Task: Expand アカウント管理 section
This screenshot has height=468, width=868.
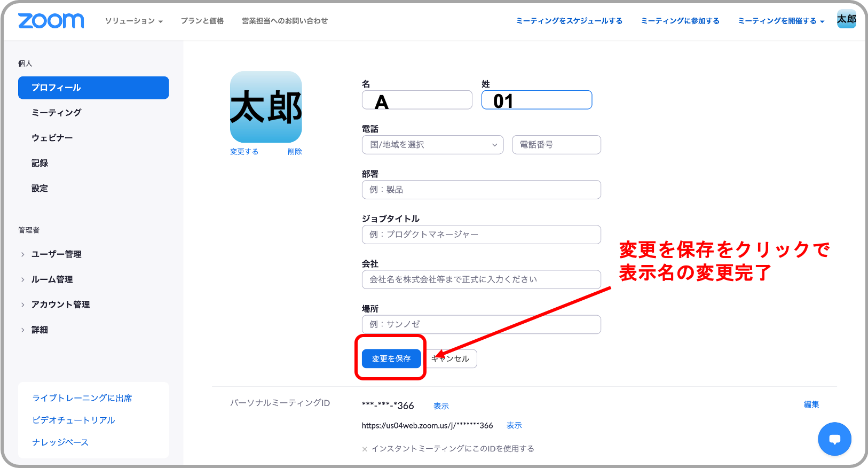Action: (60, 305)
